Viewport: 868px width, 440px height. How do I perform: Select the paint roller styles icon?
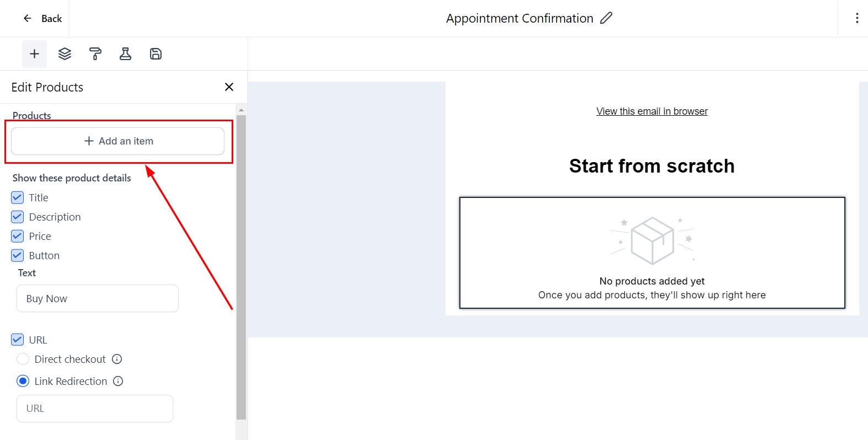click(95, 54)
